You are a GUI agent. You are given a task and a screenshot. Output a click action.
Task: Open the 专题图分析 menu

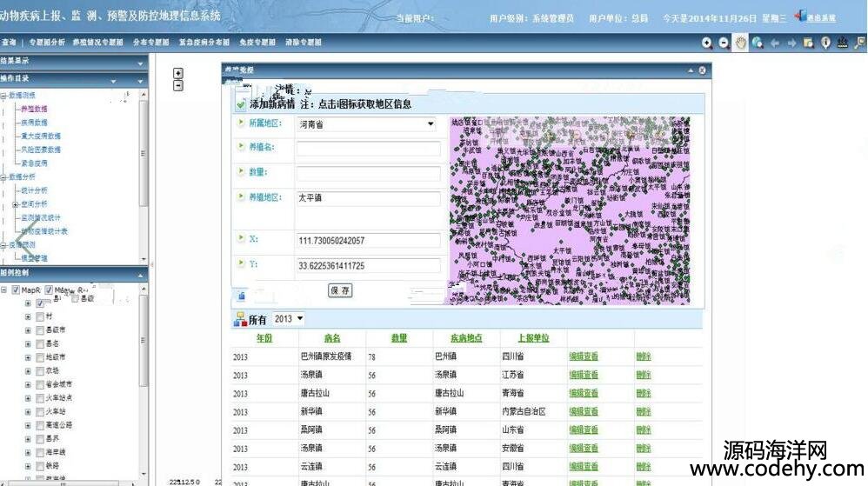tap(46, 42)
